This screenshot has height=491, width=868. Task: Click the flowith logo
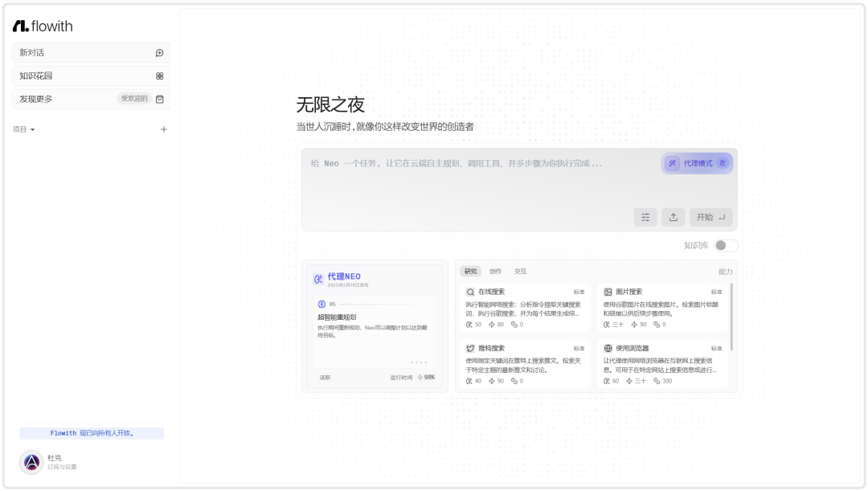point(43,26)
